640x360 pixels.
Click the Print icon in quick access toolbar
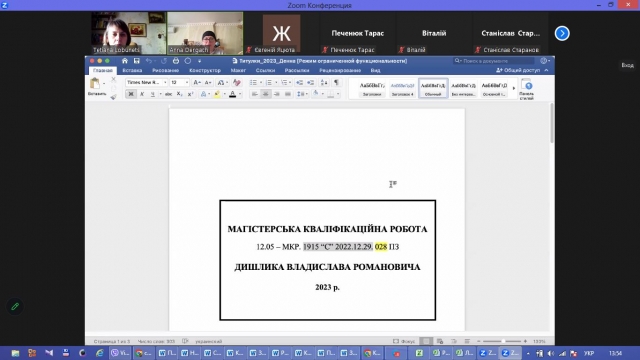tap(176, 61)
